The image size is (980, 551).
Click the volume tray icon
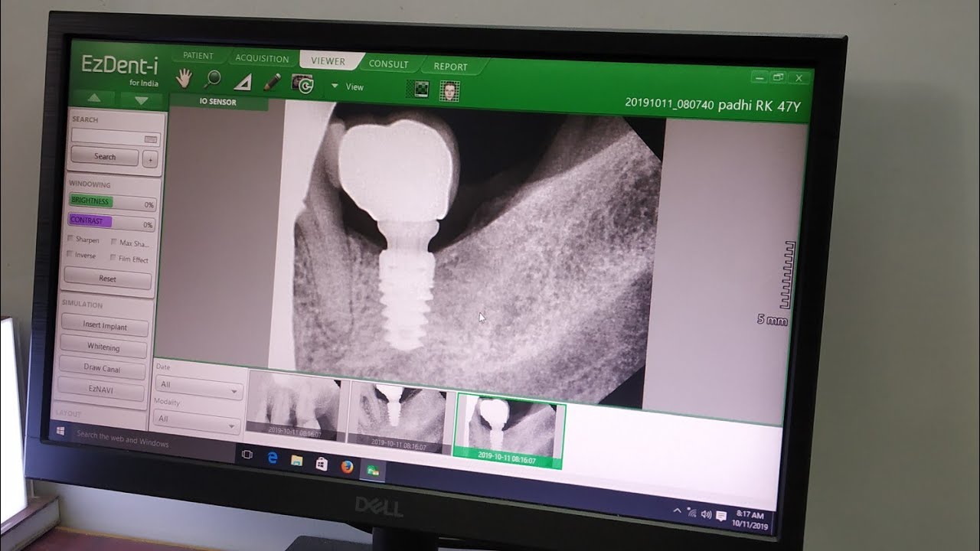tap(705, 514)
